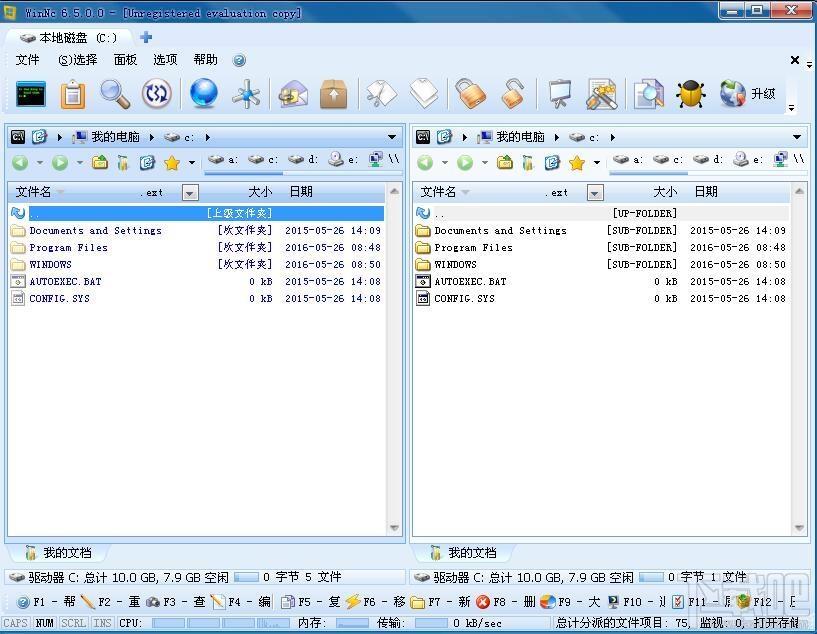Select WINDOWS folder in left panel
Image resolution: width=817 pixels, height=634 pixels.
click(197, 265)
